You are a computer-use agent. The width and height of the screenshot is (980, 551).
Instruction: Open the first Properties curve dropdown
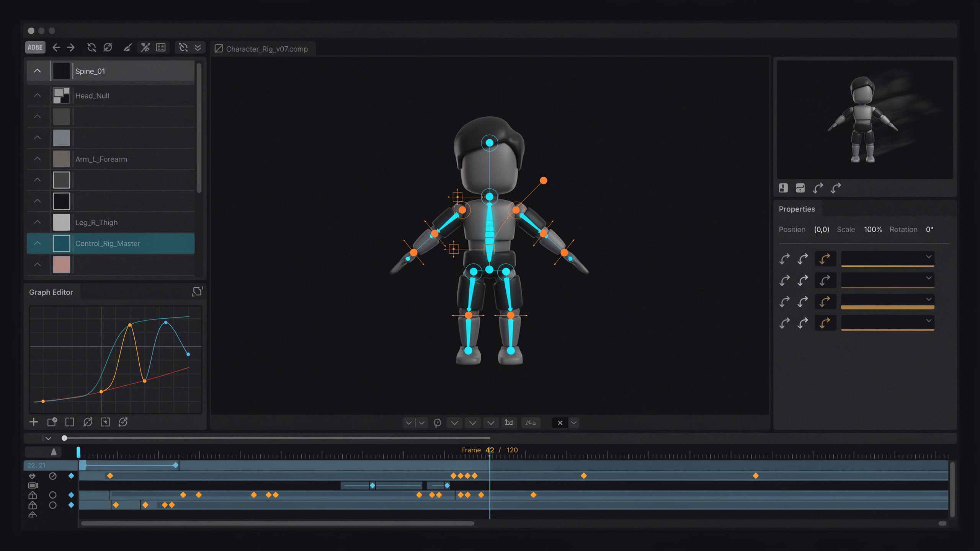(x=887, y=258)
